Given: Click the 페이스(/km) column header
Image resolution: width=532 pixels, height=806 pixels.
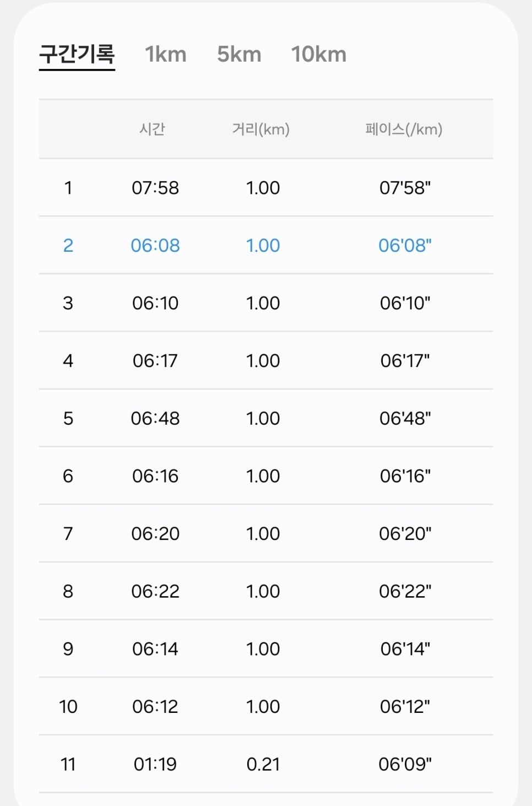Looking at the screenshot, I should 404,129.
